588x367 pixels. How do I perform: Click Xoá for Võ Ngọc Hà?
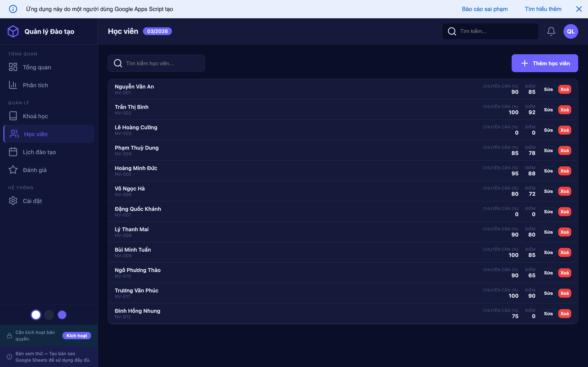click(565, 191)
